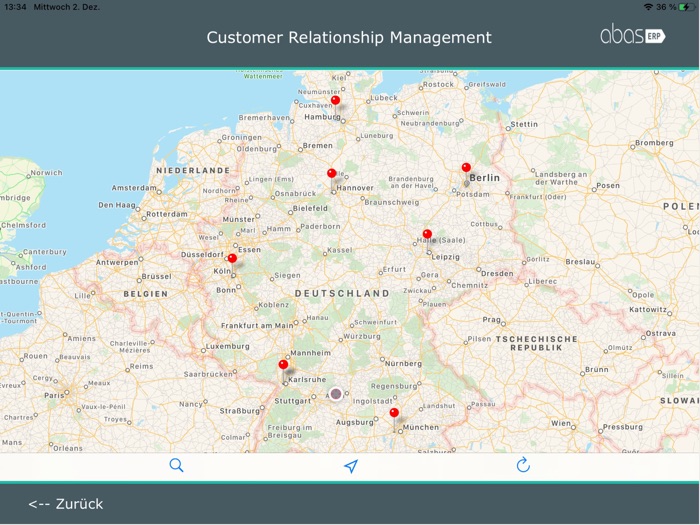700x525 pixels.
Task: Tap the Bielefeld city label
Action: [x=310, y=208]
